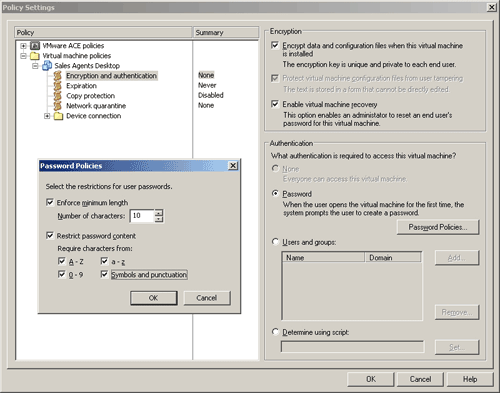Click the Never summary value
Screen dimensions: 500x393
(x=207, y=85)
